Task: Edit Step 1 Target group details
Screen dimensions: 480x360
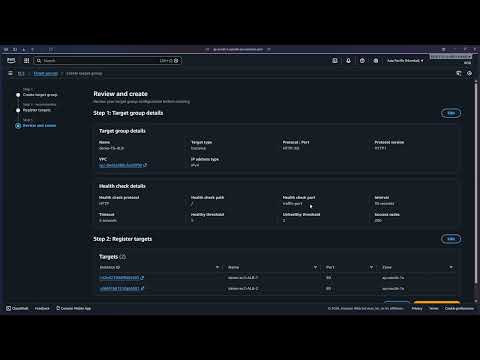Action: coord(451,113)
